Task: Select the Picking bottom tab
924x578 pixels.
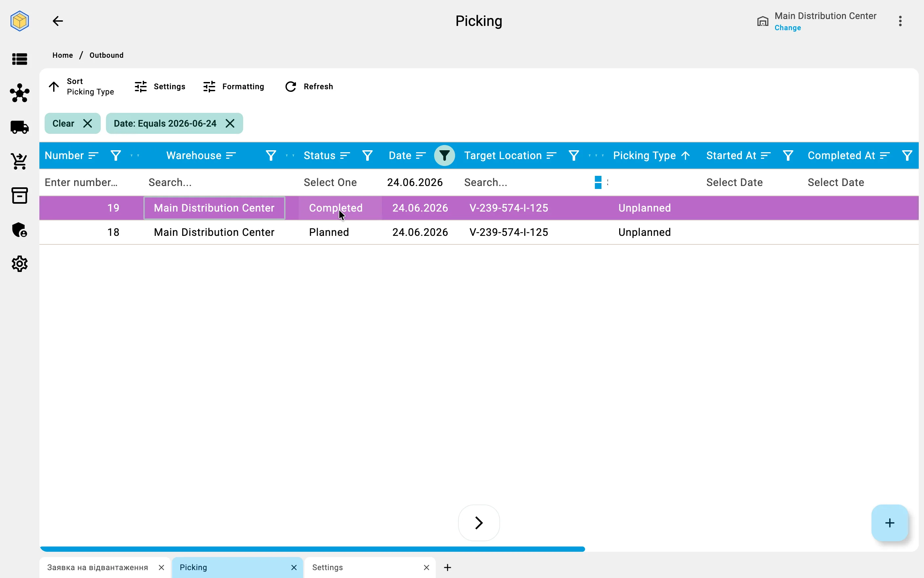Action: click(237, 567)
